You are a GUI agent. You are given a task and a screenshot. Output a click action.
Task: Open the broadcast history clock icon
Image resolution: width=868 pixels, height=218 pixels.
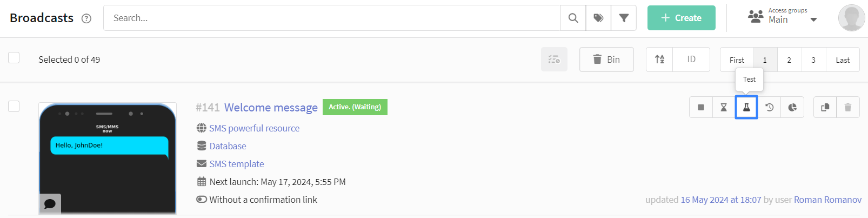point(770,107)
